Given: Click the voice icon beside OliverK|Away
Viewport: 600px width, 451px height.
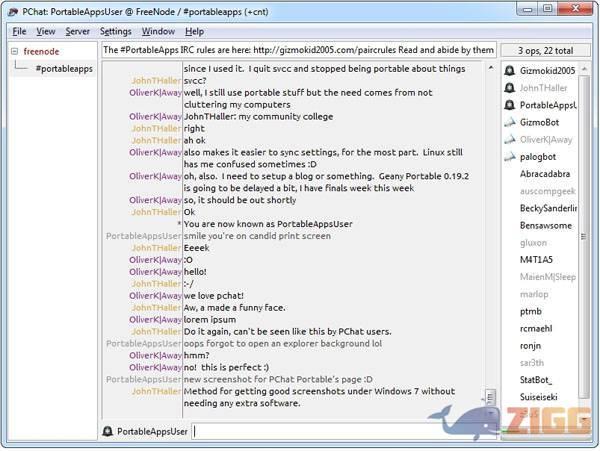Looking at the screenshot, I should (510, 139).
